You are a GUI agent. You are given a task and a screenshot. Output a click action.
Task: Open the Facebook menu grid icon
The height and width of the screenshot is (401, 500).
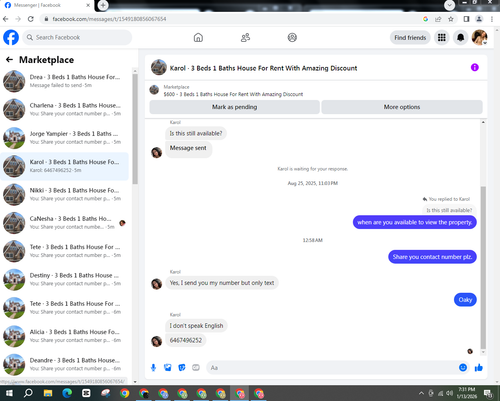442,37
